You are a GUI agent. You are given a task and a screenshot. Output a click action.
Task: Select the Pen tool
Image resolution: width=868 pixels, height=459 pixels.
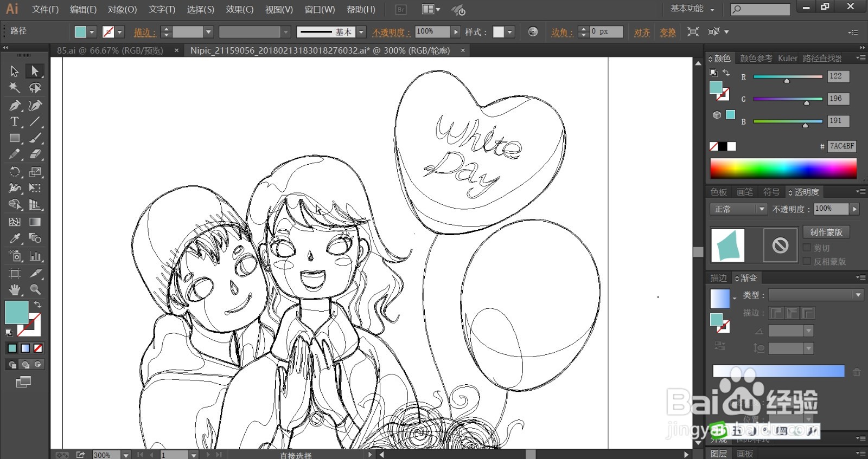(x=15, y=105)
